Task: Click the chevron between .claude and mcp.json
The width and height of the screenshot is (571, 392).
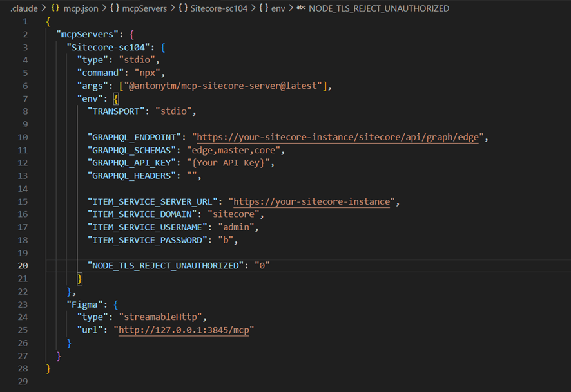Action: tap(44, 8)
